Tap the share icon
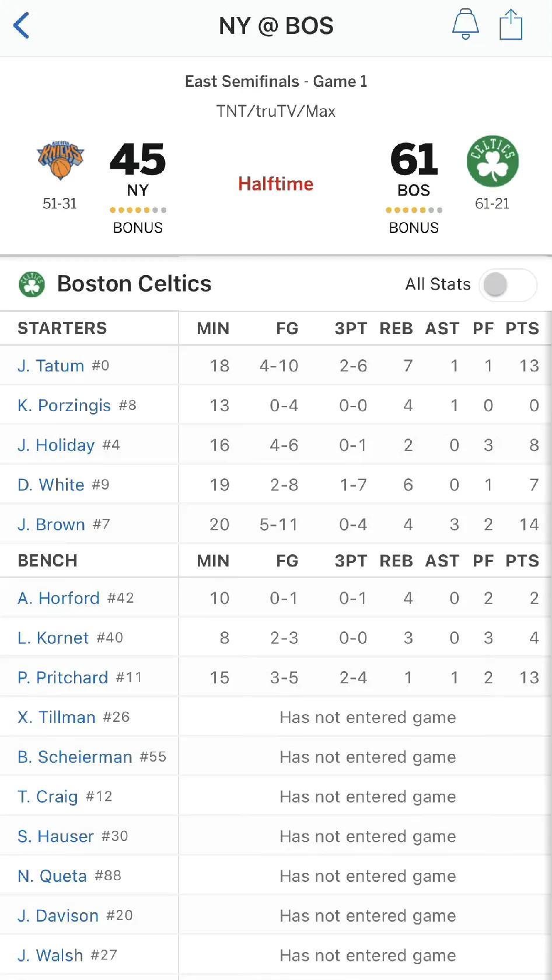552x980 pixels. coord(511,25)
